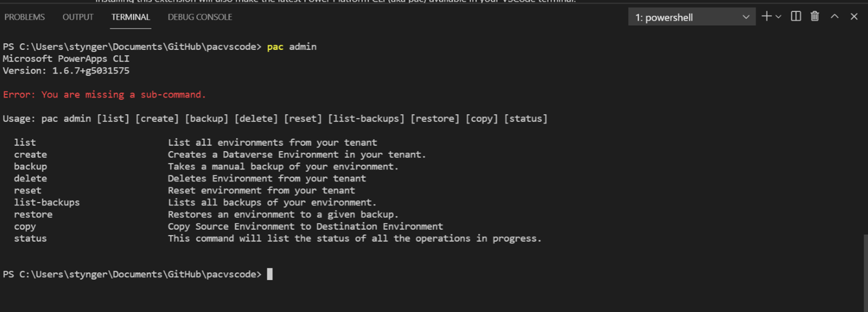Image resolution: width=868 pixels, height=312 pixels.
Task: Open the OUTPUT tab
Action: [78, 17]
